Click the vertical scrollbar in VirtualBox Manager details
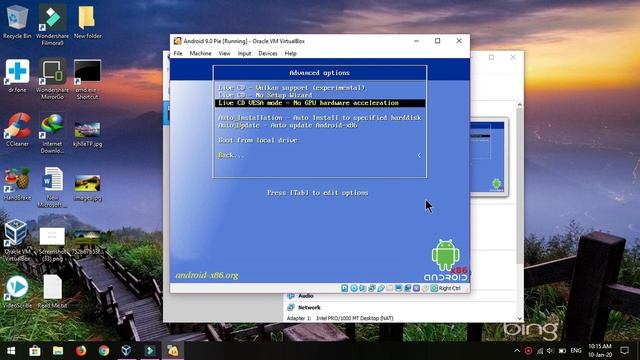640x360 pixels. (519, 188)
